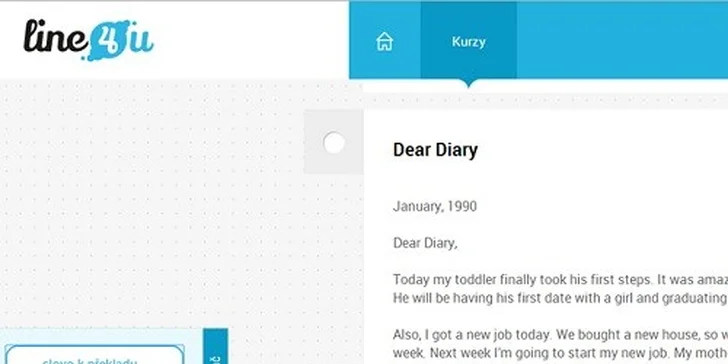
Task: Open the Kurzy tab
Action: [468, 41]
